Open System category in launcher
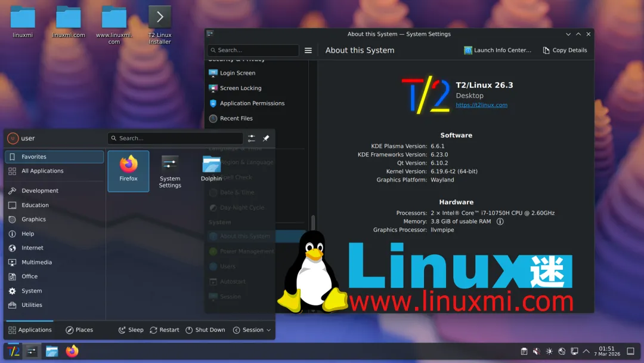The width and height of the screenshot is (644, 363). point(54,291)
